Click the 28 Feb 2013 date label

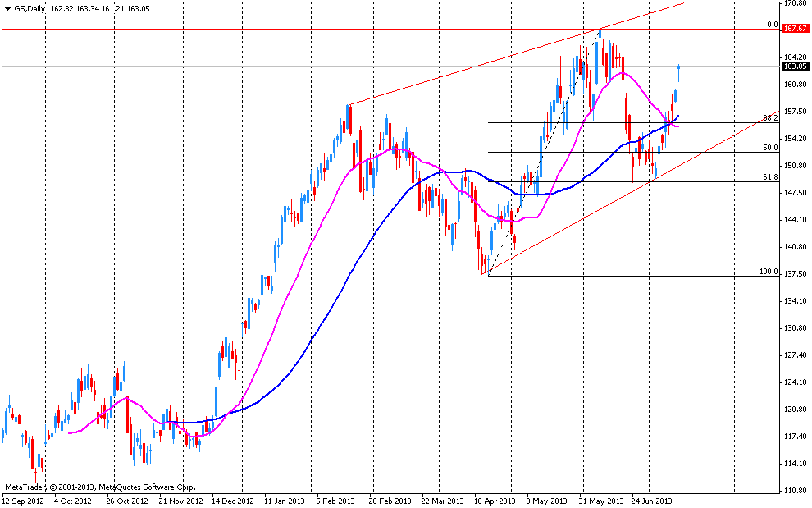[x=390, y=501]
